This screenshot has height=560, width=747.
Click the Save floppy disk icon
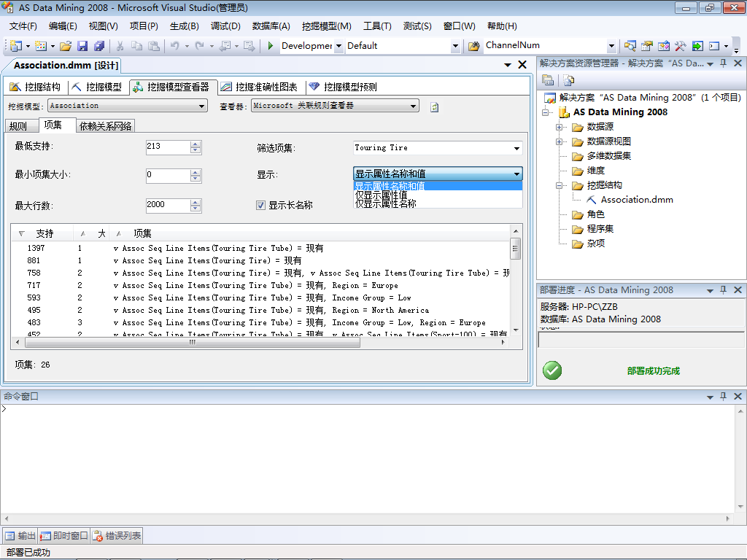(x=82, y=46)
